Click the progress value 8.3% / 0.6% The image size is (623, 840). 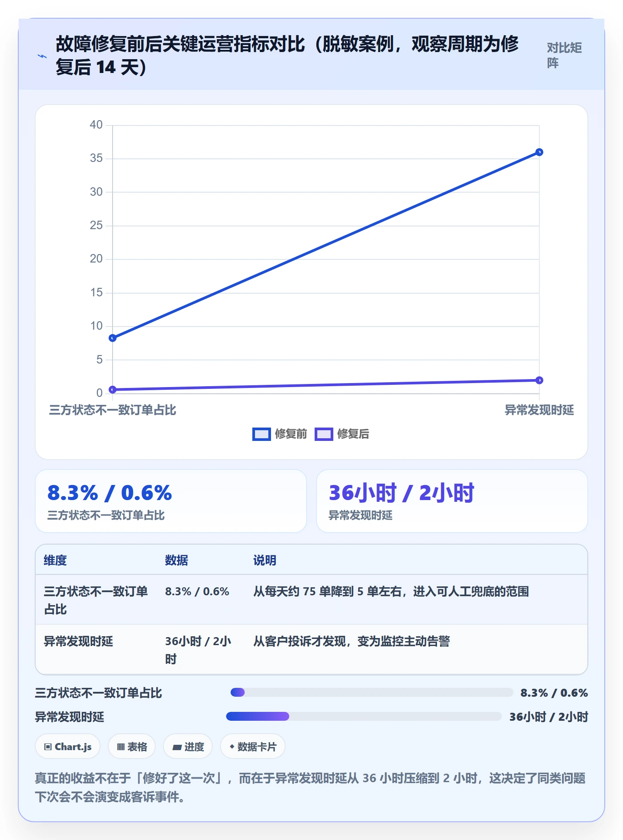[554, 693]
